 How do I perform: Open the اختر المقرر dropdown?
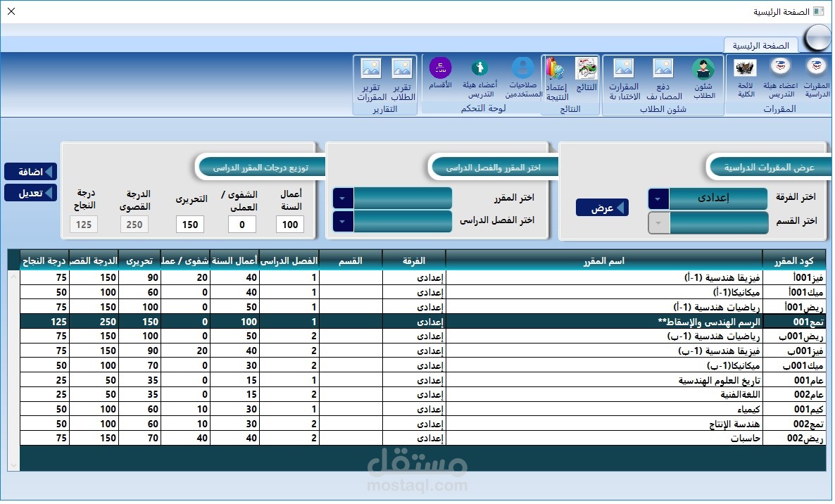pyautogui.click(x=342, y=198)
